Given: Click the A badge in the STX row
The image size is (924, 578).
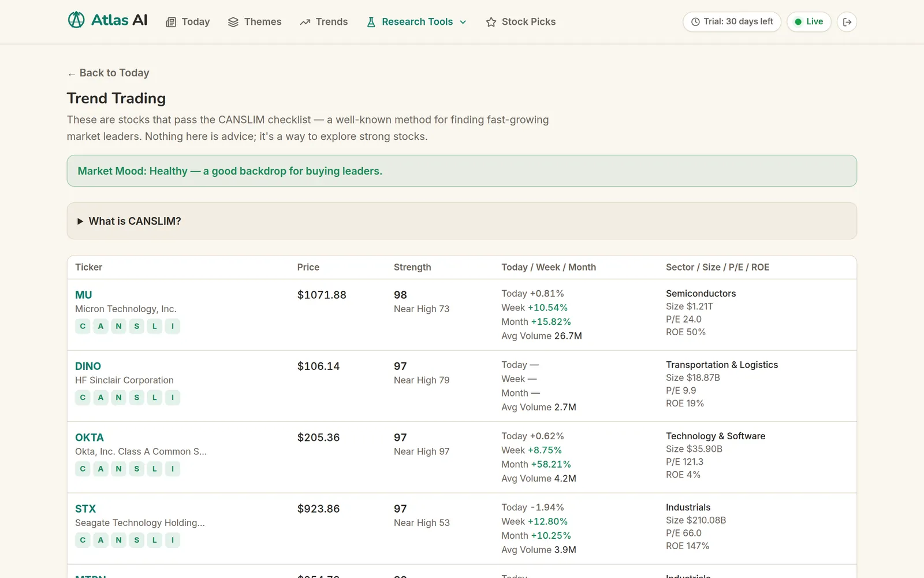Looking at the screenshot, I should [100, 540].
